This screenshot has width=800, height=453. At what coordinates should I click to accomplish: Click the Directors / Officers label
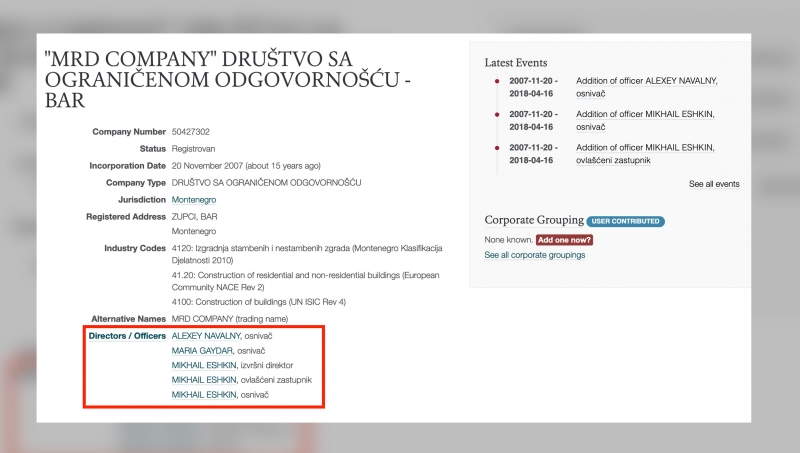(x=127, y=336)
